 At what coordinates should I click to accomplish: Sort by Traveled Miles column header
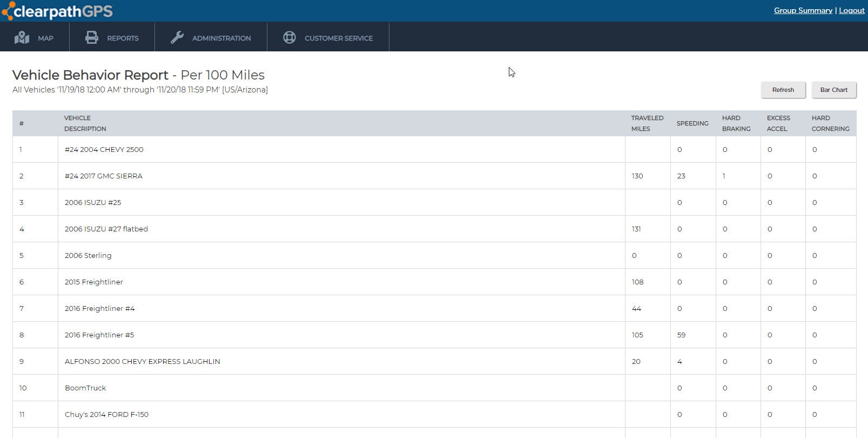point(647,123)
